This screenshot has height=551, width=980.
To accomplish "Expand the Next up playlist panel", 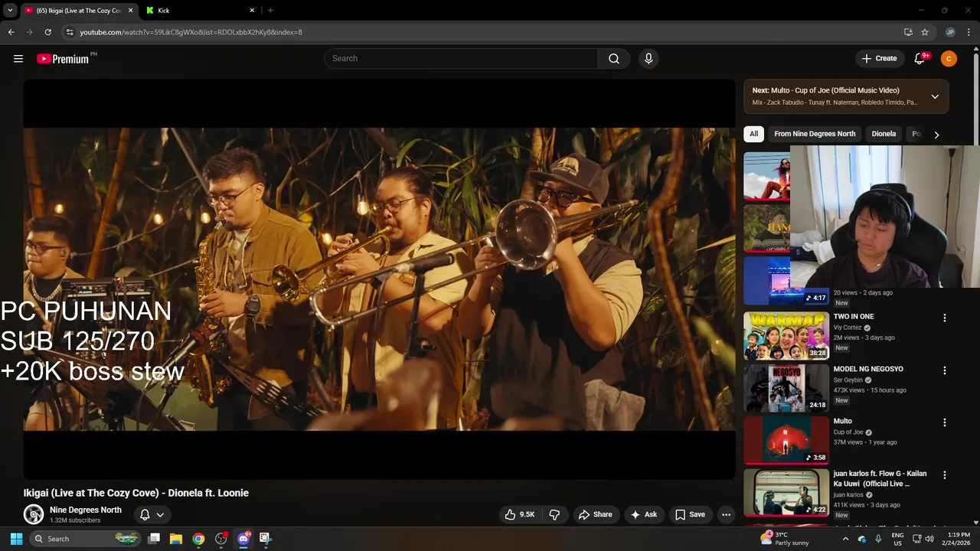I will [935, 96].
